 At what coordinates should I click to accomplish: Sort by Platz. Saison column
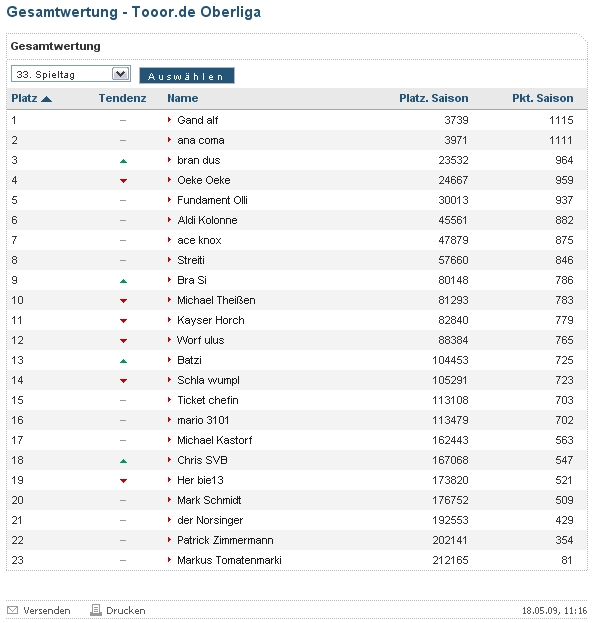pos(433,98)
